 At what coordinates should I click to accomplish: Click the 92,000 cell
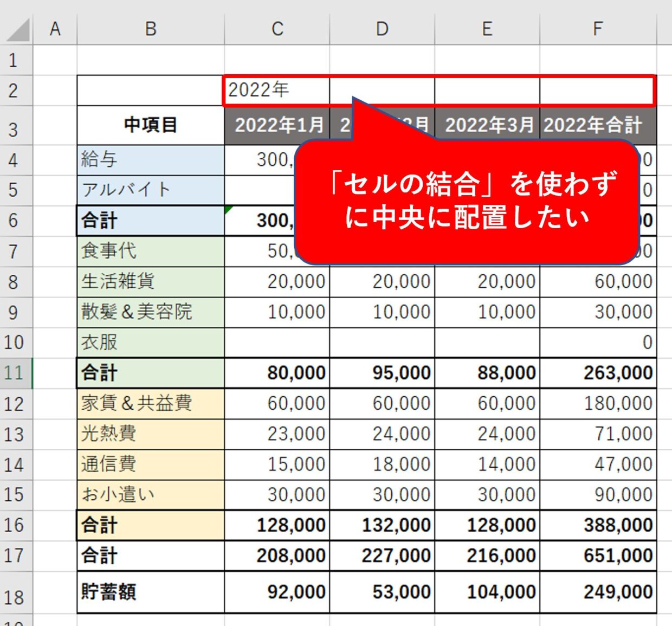[277, 592]
